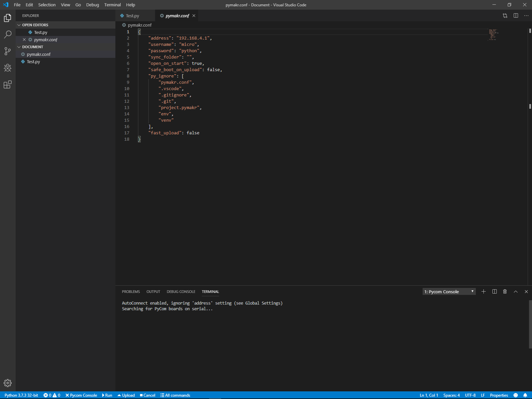
Task: Click the Kill Terminal trash icon
Action: pos(505,292)
